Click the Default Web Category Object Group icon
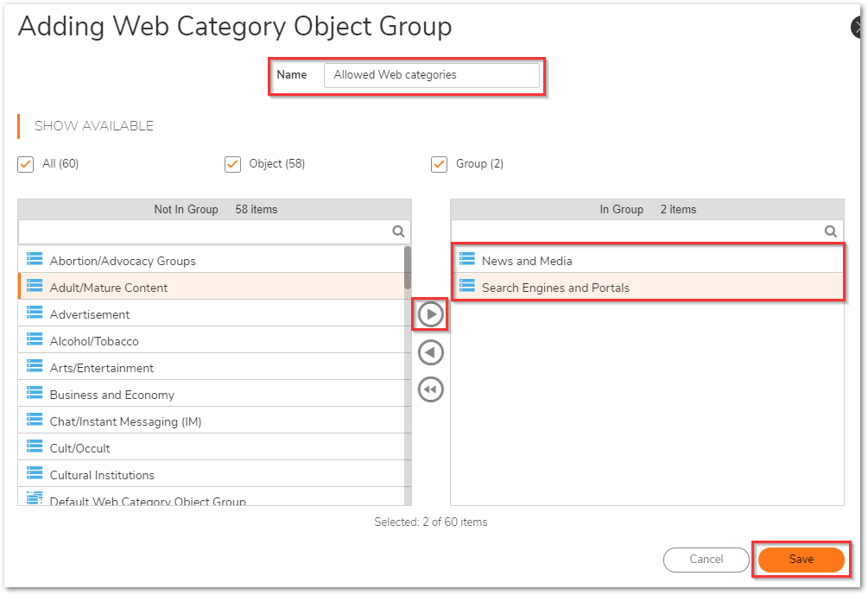 (35, 498)
